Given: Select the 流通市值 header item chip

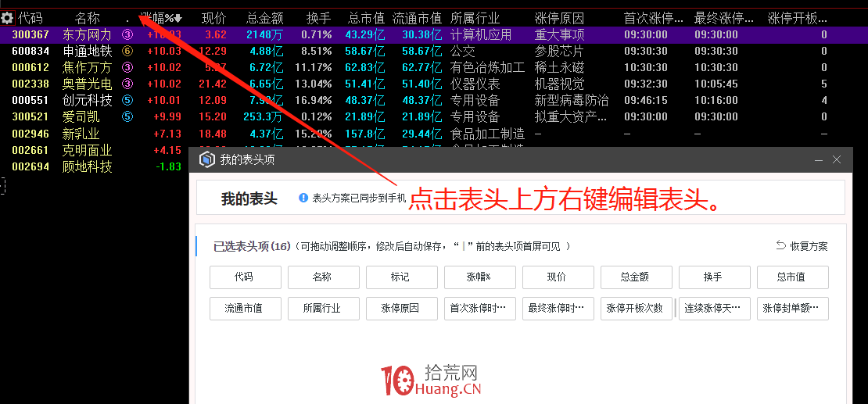Looking at the screenshot, I should [246, 308].
